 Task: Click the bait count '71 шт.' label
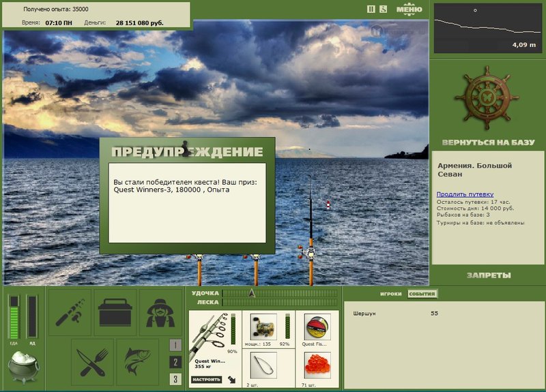click(x=308, y=385)
